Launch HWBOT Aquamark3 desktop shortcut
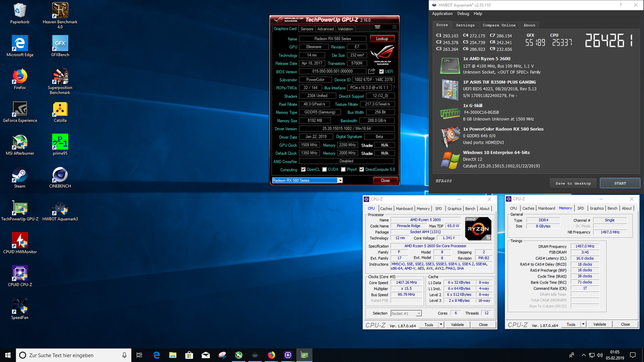 60,210
